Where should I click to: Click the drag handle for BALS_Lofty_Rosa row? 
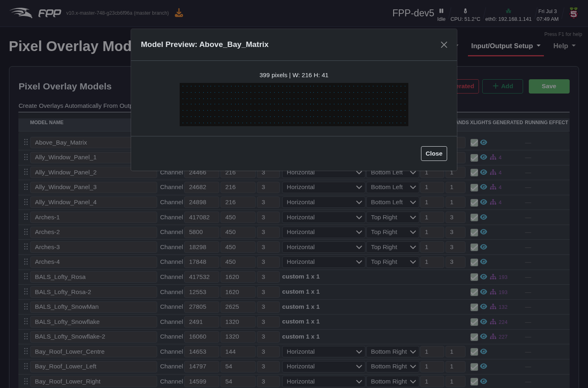[26, 277]
